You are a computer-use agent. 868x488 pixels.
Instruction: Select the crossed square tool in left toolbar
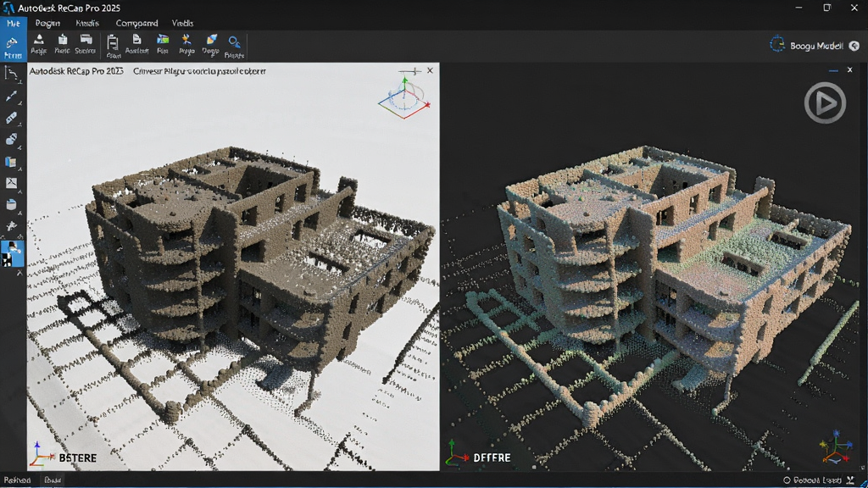click(11, 183)
